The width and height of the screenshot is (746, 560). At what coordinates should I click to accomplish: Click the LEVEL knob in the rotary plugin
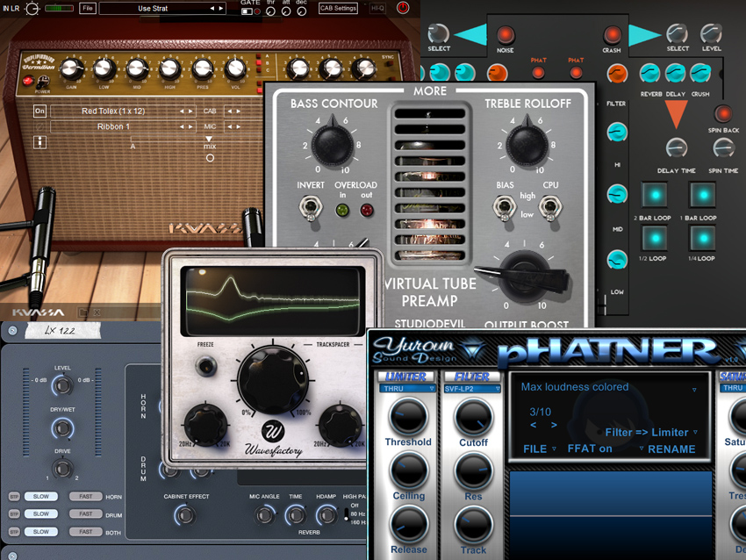click(62, 385)
